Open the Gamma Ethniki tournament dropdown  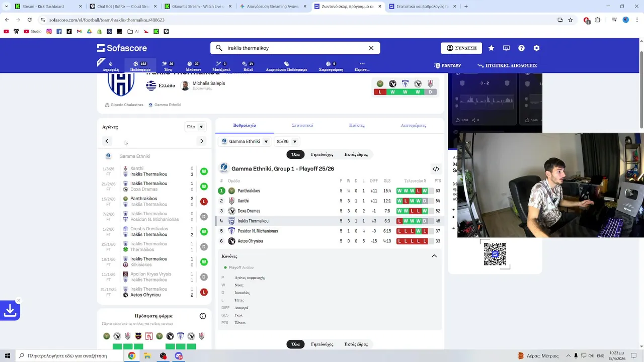pyautogui.click(x=245, y=142)
